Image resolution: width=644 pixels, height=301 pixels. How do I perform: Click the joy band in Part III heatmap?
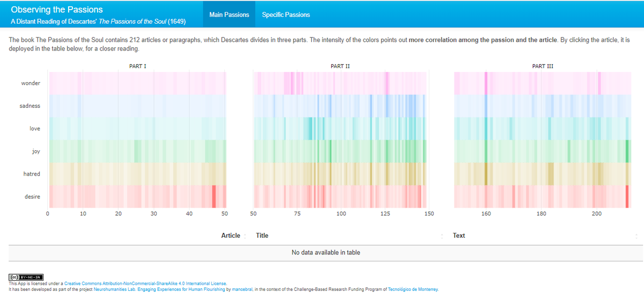542,151
